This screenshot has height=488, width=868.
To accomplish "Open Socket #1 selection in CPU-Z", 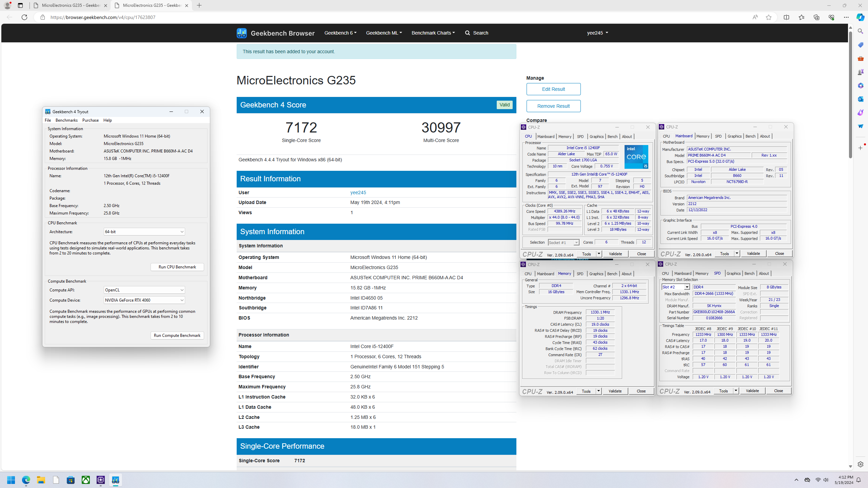I will tap(563, 242).
